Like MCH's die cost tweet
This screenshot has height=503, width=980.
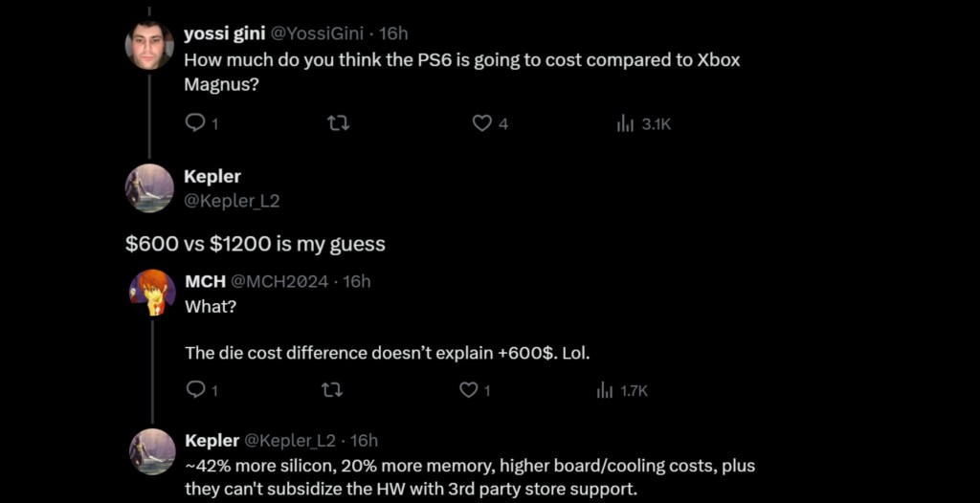(x=469, y=390)
